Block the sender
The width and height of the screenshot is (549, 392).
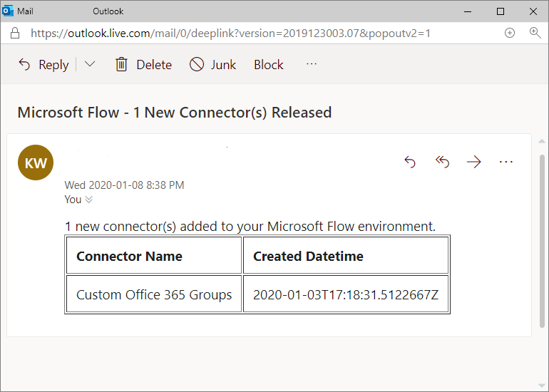pos(269,65)
